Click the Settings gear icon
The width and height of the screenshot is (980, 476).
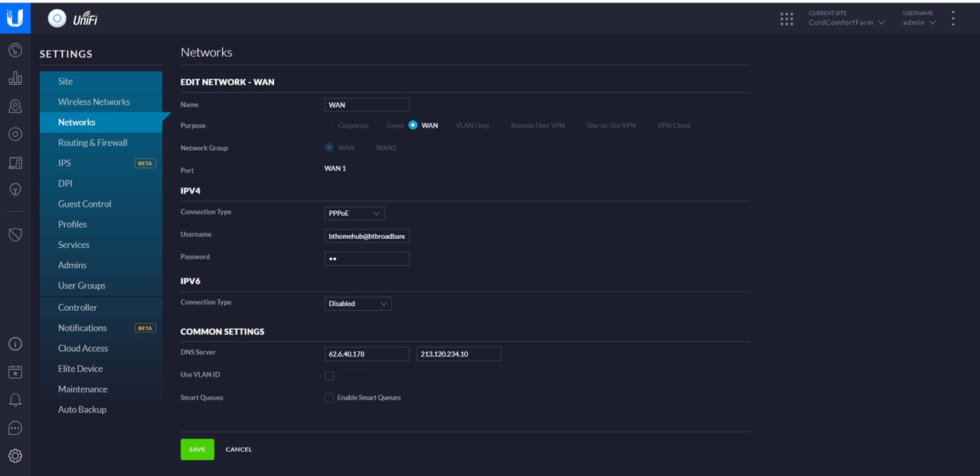pyautogui.click(x=15, y=456)
